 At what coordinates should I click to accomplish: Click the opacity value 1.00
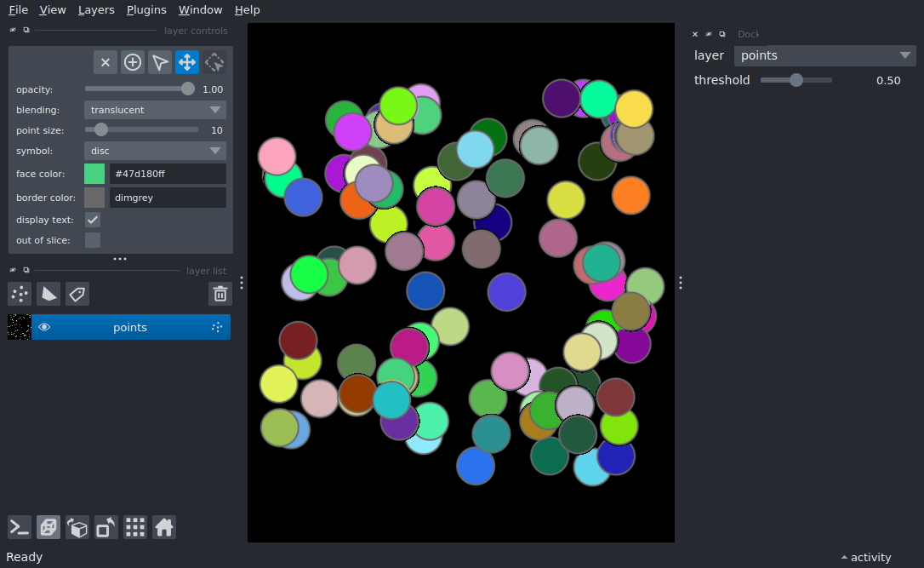tap(213, 89)
